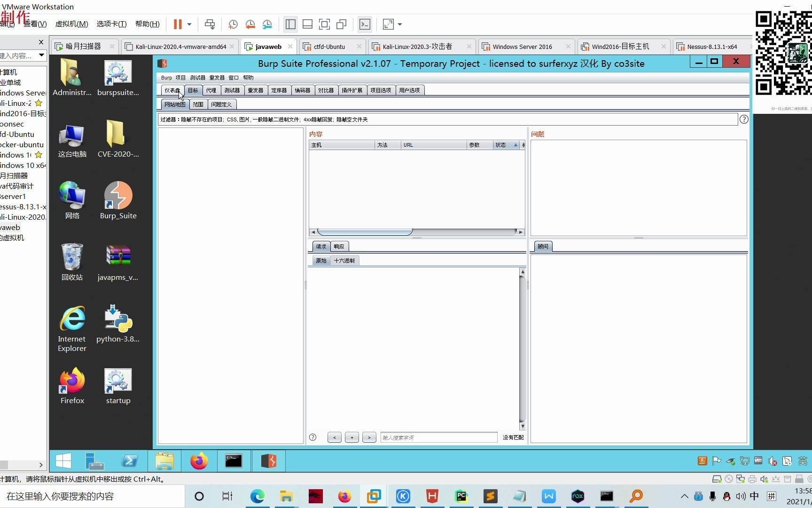This screenshot has height=508, width=812.
Task: Click the help icon beside search buttons
Action: tap(313, 437)
